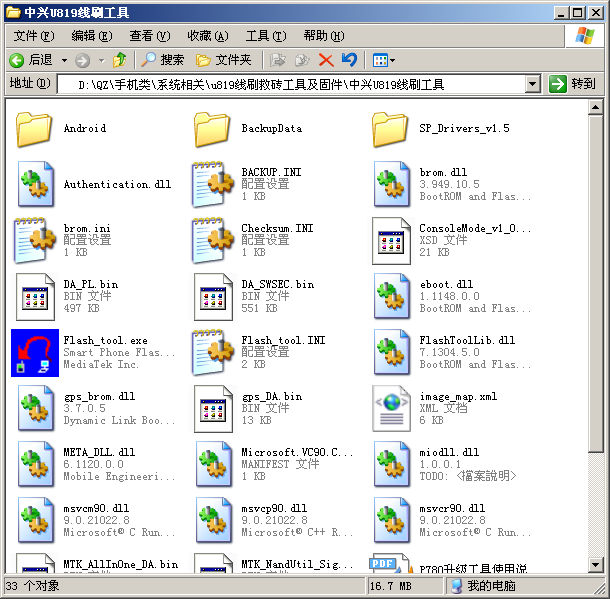Select the miodll.dll file icon
The height and width of the screenshot is (599, 610).
[x=391, y=464]
